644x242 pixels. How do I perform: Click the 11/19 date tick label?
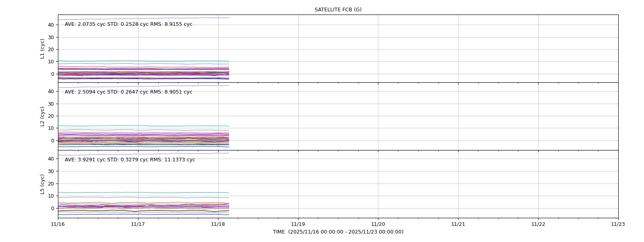[x=298, y=224]
